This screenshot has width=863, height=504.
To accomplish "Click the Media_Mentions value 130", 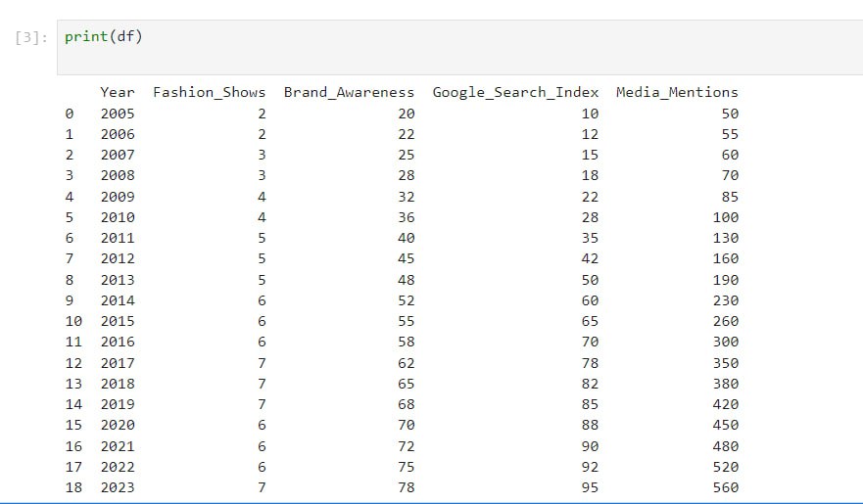I will click(726, 238).
